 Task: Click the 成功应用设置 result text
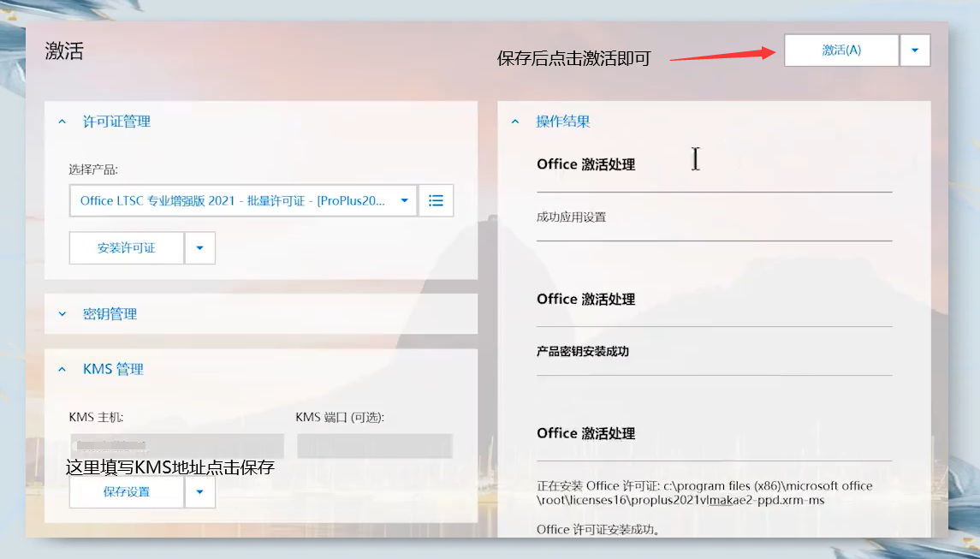point(571,217)
